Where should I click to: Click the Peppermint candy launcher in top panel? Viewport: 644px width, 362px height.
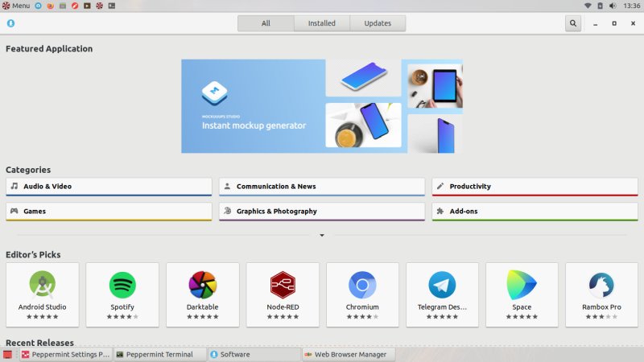pos(99,6)
